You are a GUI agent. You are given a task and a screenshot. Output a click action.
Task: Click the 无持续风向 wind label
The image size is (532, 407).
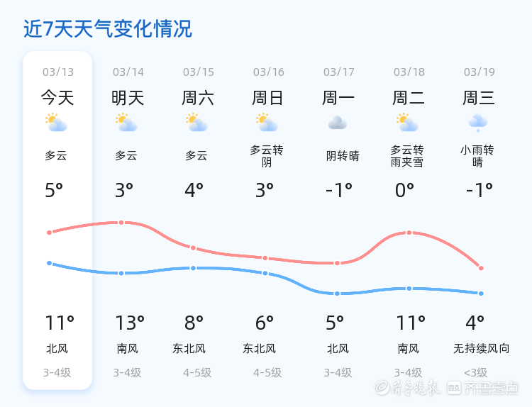[x=481, y=348]
